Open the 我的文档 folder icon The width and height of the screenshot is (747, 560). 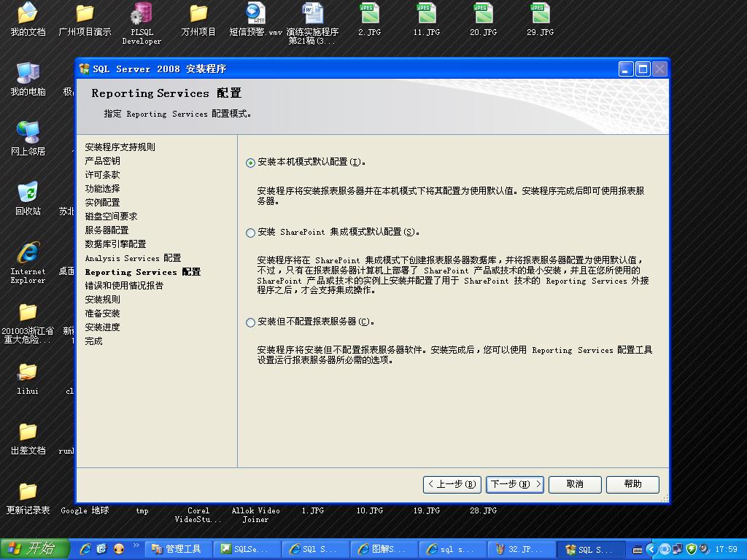[28, 14]
